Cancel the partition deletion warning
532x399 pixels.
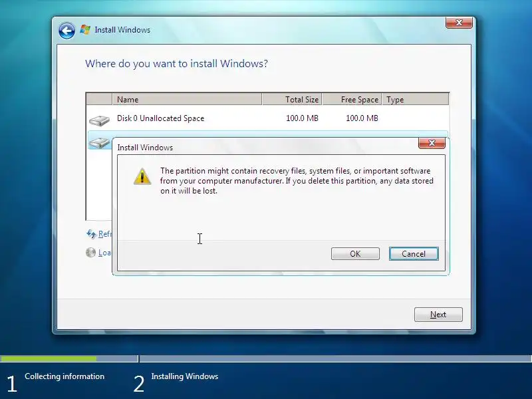(x=414, y=254)
